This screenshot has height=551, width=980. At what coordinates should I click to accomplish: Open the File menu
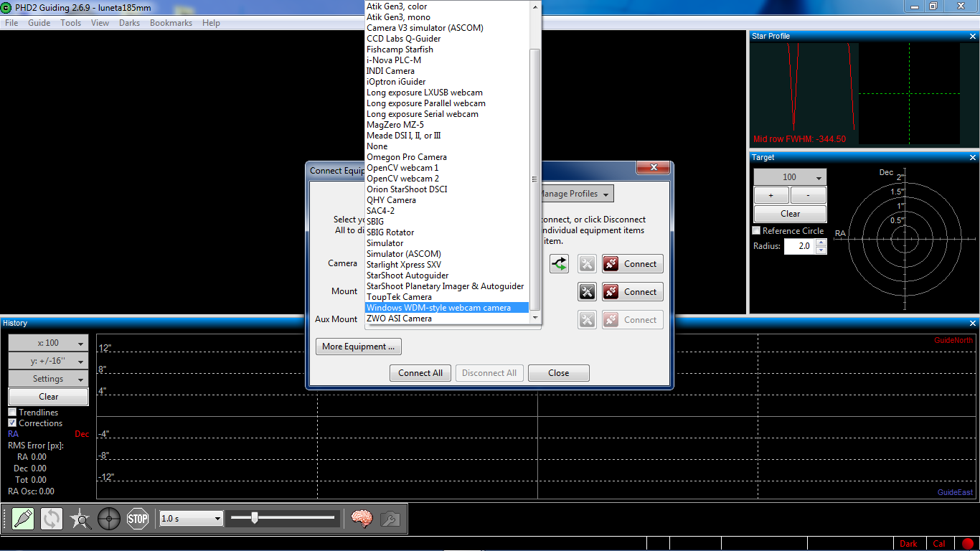(11, 23)
